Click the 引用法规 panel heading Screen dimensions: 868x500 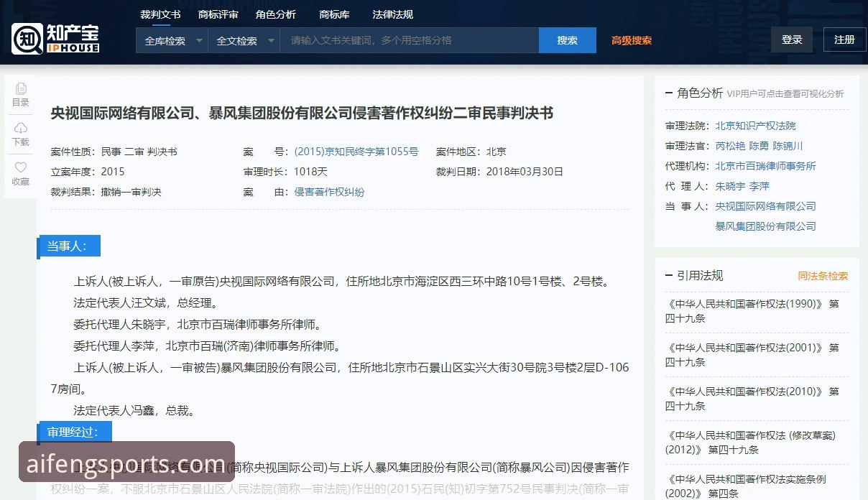[x=700, y=275]
